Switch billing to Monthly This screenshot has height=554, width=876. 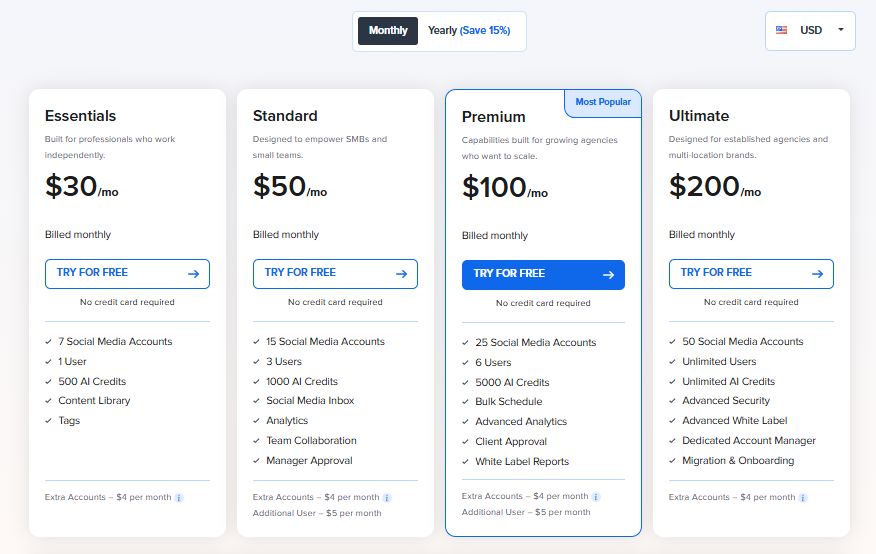[388, 31]
